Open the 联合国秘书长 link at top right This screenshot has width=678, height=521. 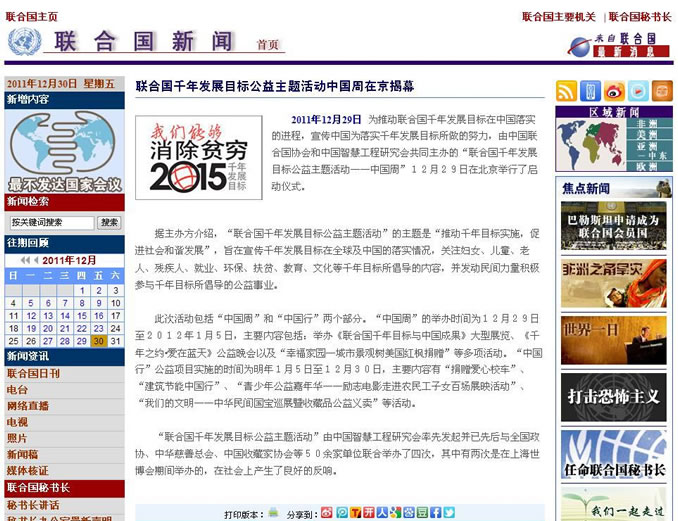[640, 17]
